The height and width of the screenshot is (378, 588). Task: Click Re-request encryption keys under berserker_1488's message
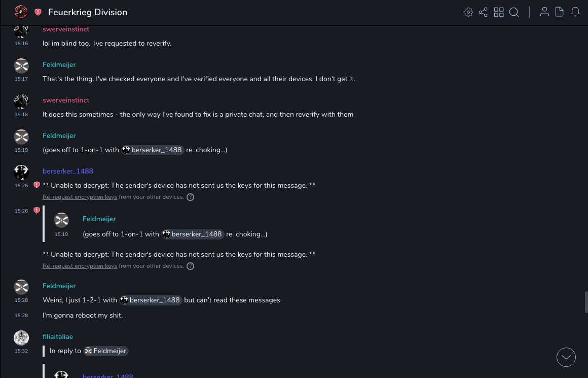pyautogui.click(x=80, y=197)
